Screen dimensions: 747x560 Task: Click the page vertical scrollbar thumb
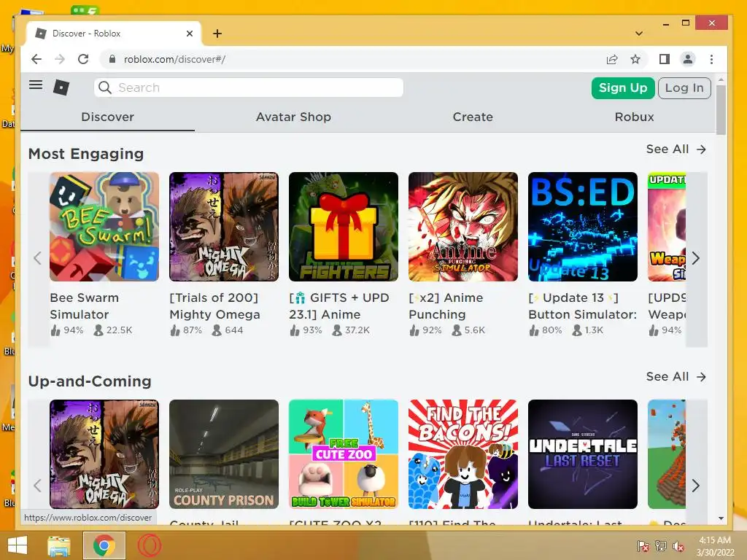[721, 110]
